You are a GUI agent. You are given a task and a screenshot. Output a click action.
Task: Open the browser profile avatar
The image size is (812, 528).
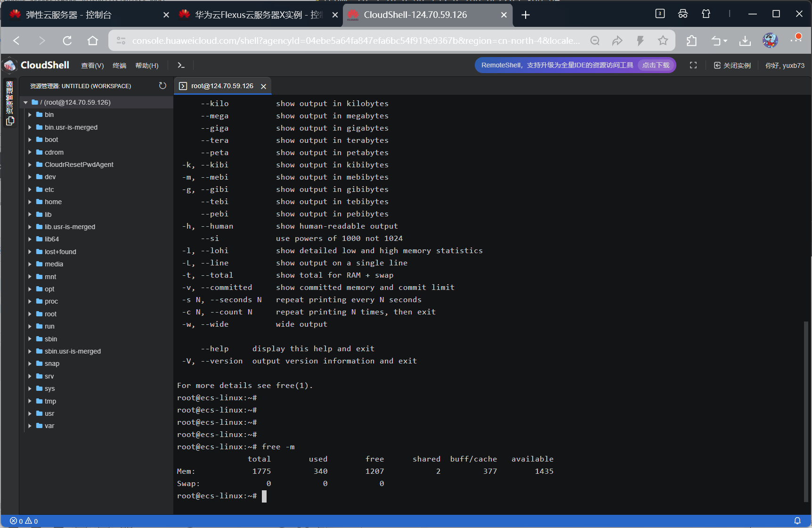click(x=770, y=41)
